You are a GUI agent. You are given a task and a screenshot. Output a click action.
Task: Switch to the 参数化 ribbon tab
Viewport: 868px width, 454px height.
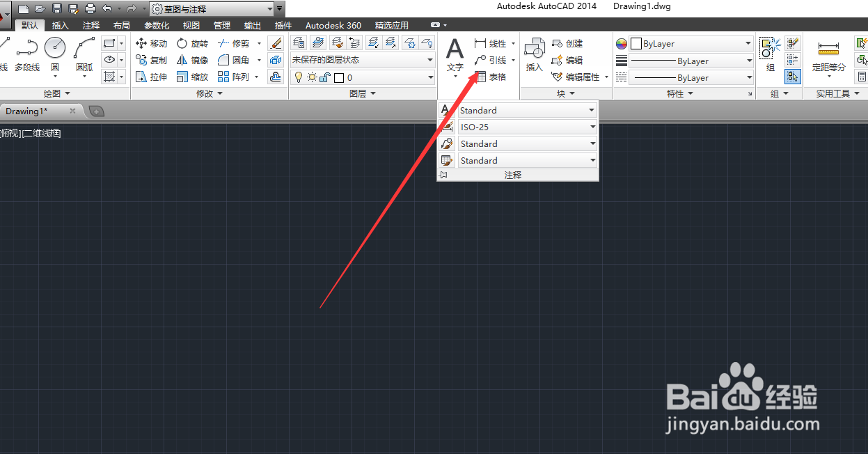pyautogui.click(x=157, y=26)
